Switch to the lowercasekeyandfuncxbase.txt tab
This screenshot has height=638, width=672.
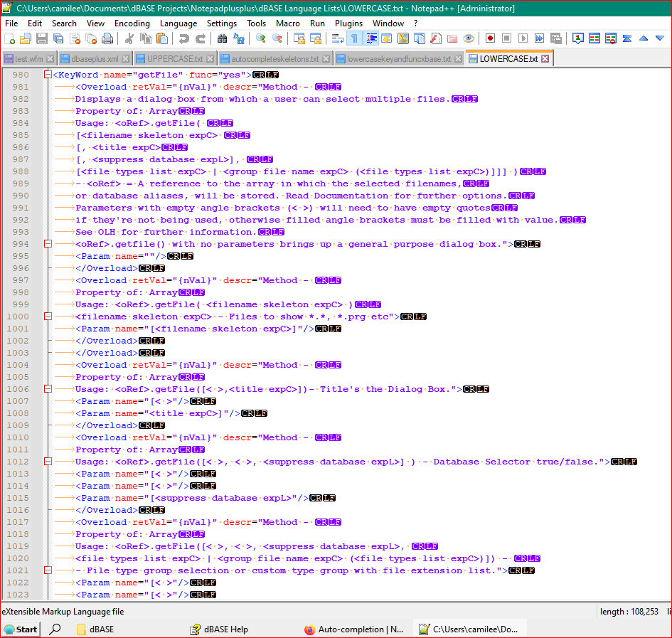(x=399, y=59)
